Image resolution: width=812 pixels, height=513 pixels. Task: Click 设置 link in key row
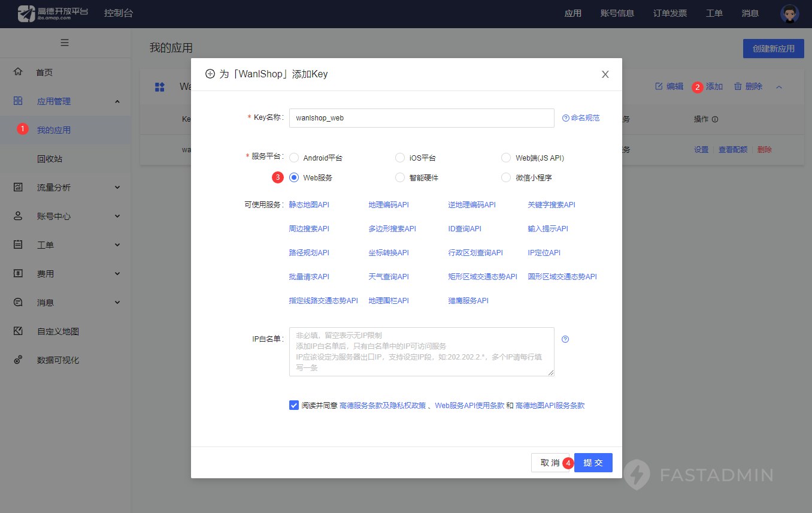pos(701,150)
